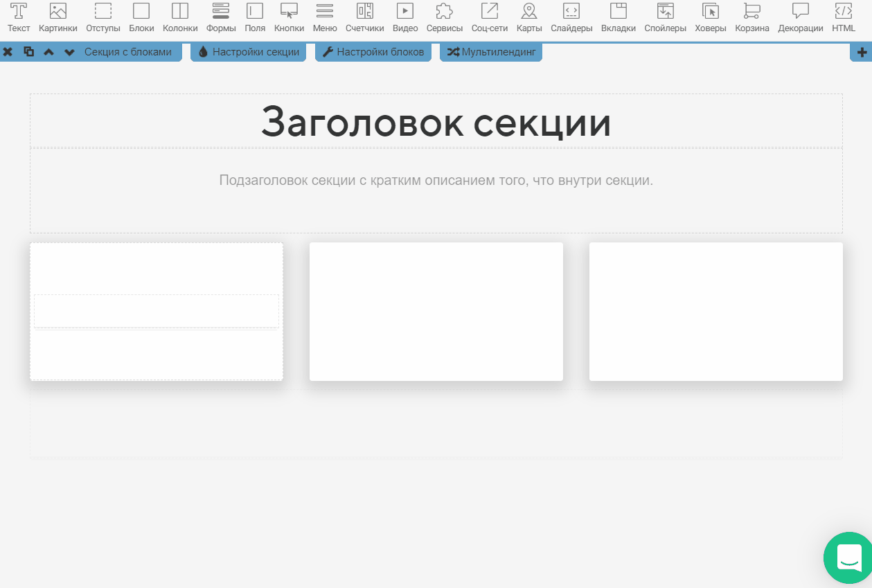Duplicate the section with copy icon

28,52
